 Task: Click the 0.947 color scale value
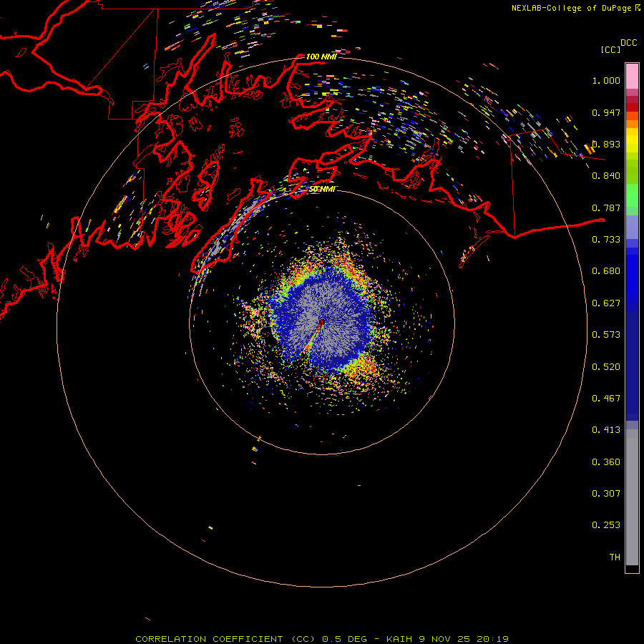click(x=606, y=112)
